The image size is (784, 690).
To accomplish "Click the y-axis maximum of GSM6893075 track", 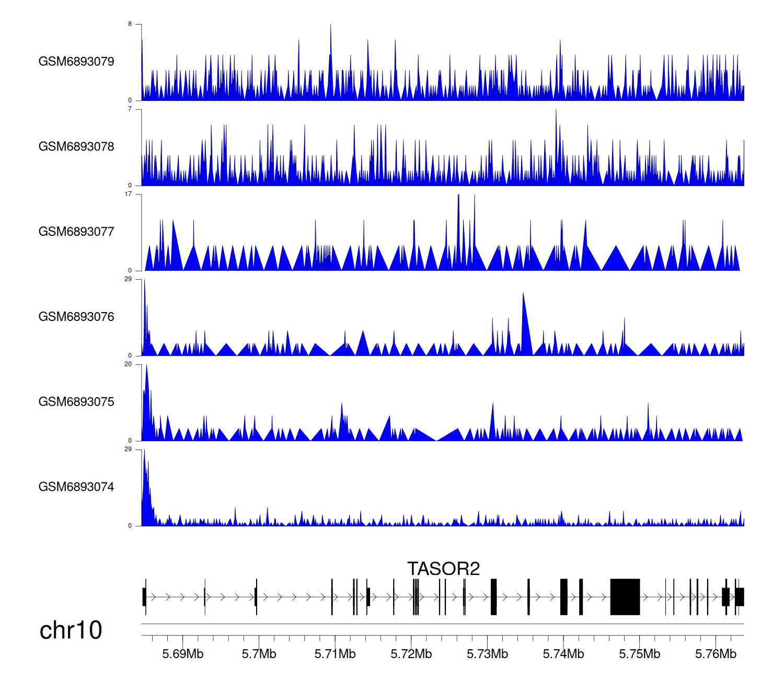I will click(128, 364).
